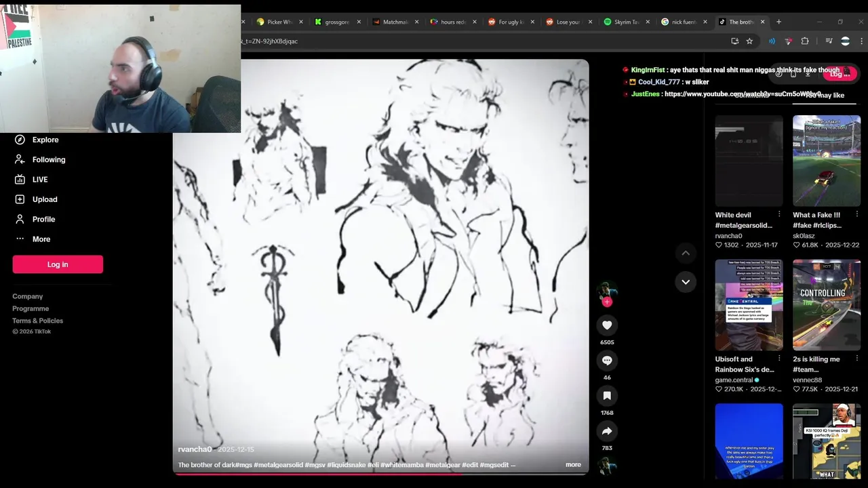This screenshot has width=868, height=488.
Task: Close the TikTok 'The brother' tab
Action: coord(762,22)
